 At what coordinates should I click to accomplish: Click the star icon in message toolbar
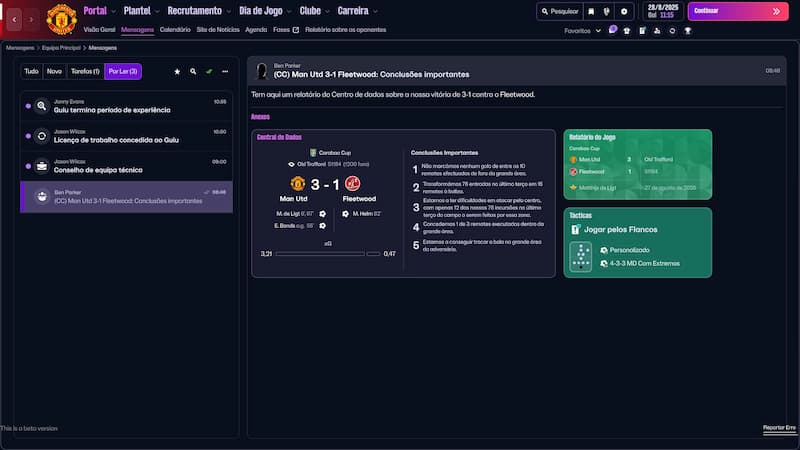[x=177, y=72]
